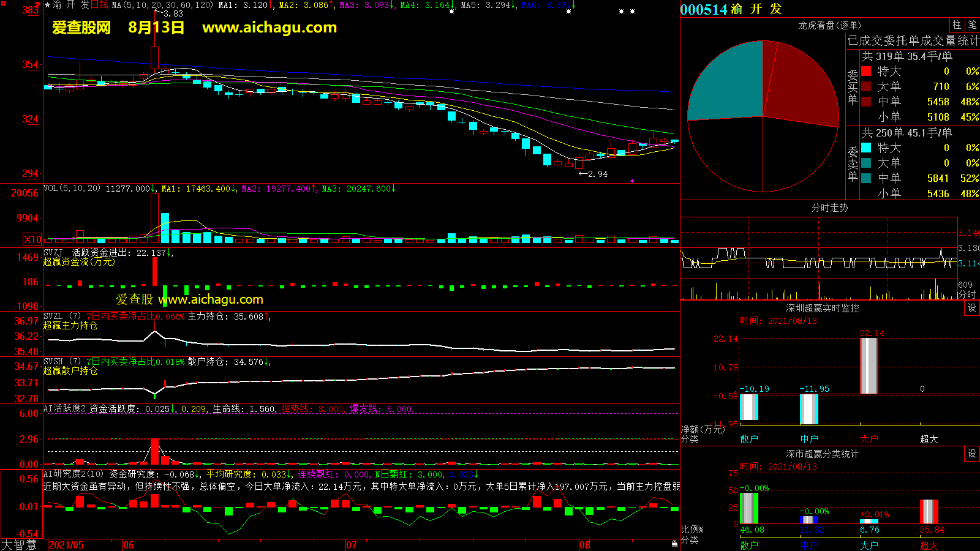Viewport: 980px width, 551px height.
Task: Click the 笔 (tick view) button
Action: coord(973,25)
